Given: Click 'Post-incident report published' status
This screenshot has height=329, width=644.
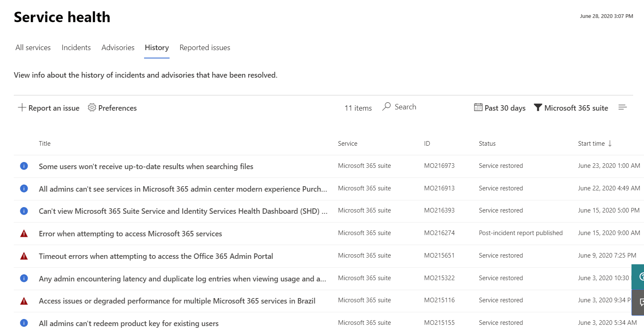Looking at the screenshot, I should pos(521,233).
